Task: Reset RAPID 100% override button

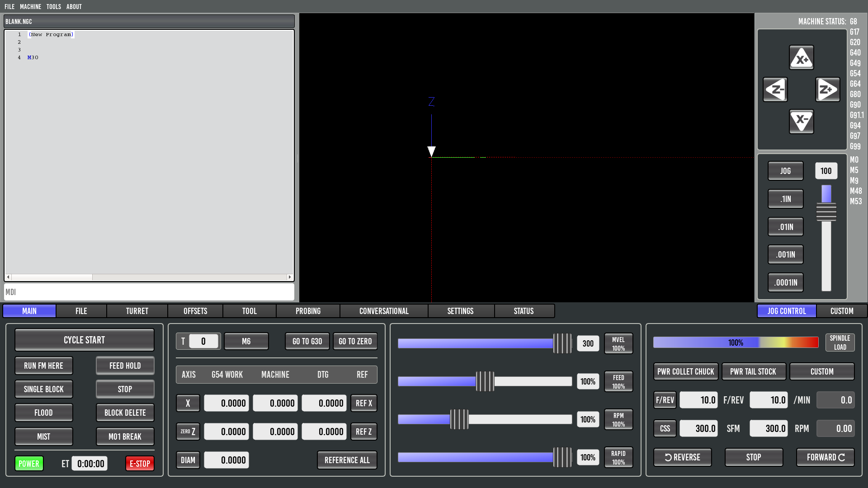Action: pyautogui.click(x=618, y=458)
